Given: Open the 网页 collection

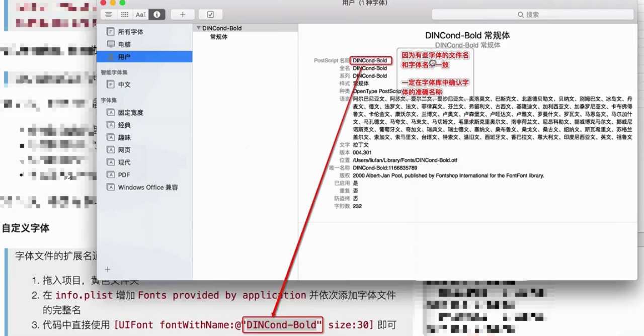Looking at the screenshot, I should coord(124,150).
